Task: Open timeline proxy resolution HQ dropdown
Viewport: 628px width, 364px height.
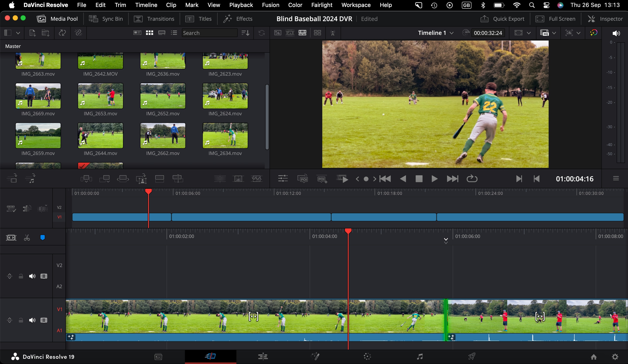Action: [x=554, y=33]
